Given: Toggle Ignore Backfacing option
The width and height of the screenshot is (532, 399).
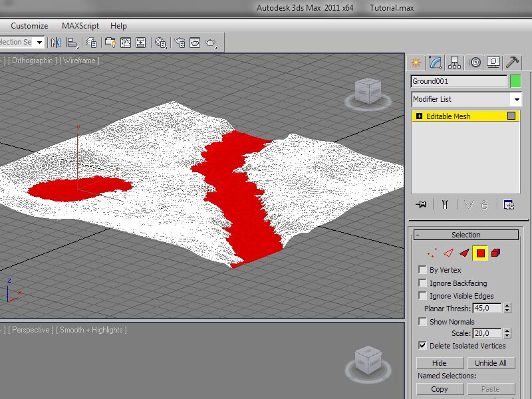Looking at the screenshot, I should coord(422,283).
